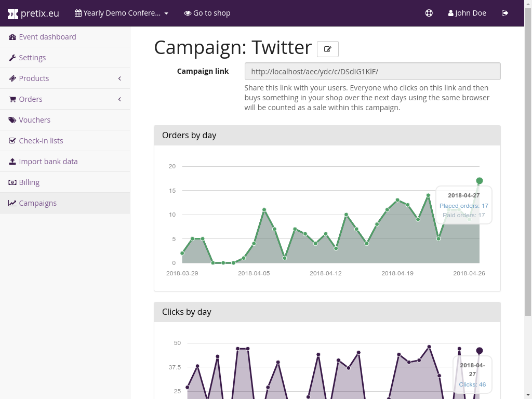Click the Import bank data upload icon
532x399 pixels.
[x=12, y=162]
